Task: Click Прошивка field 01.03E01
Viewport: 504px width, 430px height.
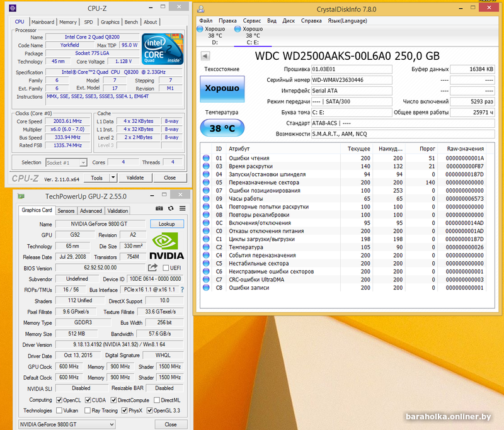Action: click(352, 69)
